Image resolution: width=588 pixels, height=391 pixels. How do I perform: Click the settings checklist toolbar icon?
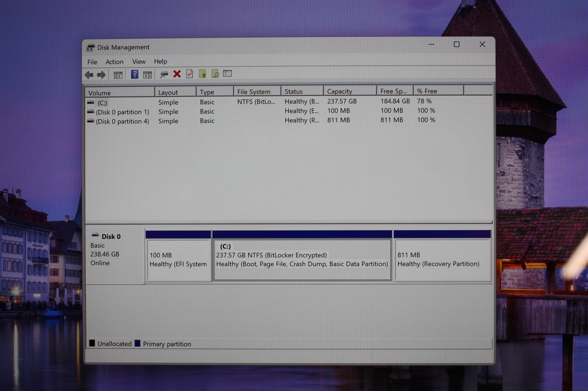tap(228, 73)
